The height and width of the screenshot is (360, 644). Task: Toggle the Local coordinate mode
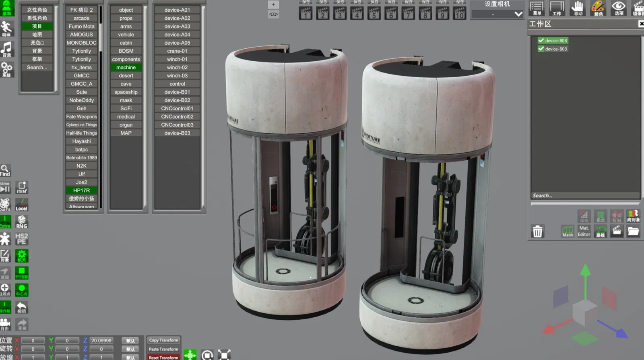22,205
